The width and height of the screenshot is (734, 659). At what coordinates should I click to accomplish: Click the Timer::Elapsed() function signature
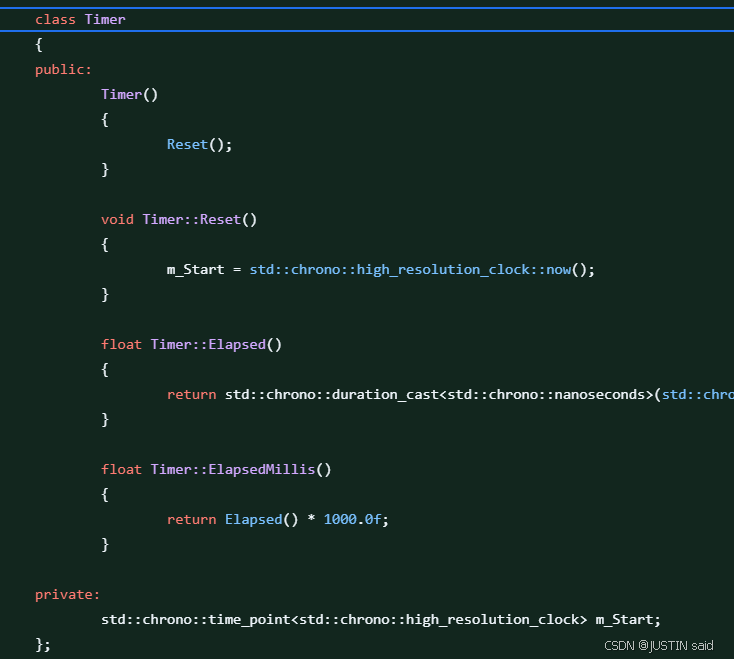coord(216,344)
